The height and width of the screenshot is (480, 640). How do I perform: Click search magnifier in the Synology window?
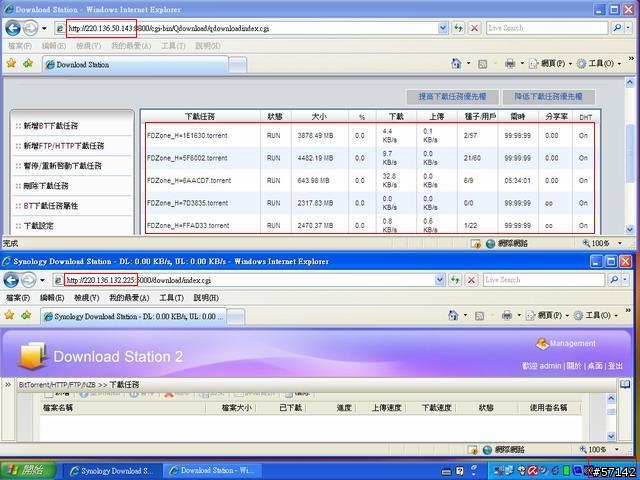click(614, 280)
